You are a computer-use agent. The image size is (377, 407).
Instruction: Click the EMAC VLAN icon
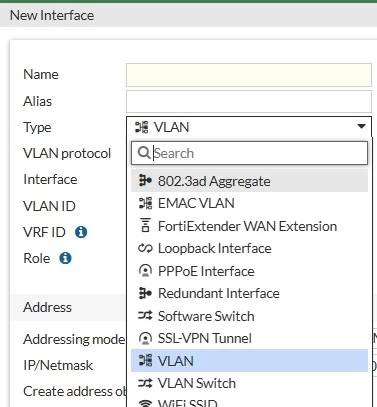pos(145,203)
